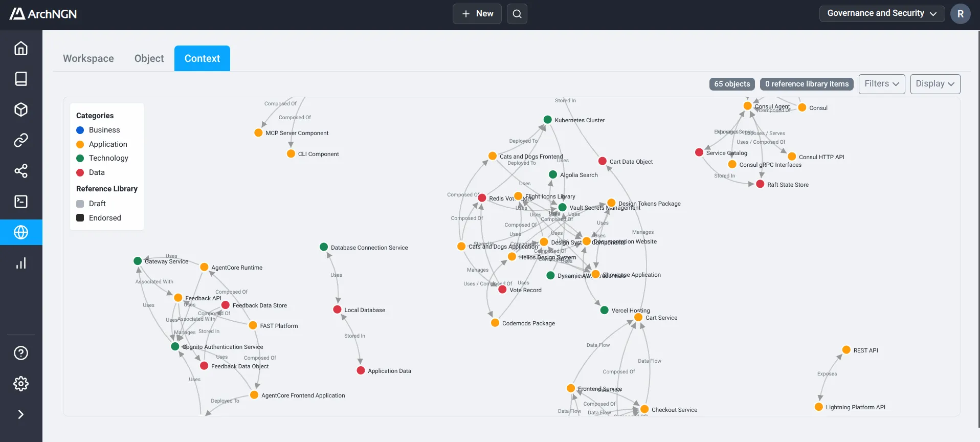Click the ArchNGN logo
The width and height of the screenshot is (980, 442).
(x=43, y=14)
